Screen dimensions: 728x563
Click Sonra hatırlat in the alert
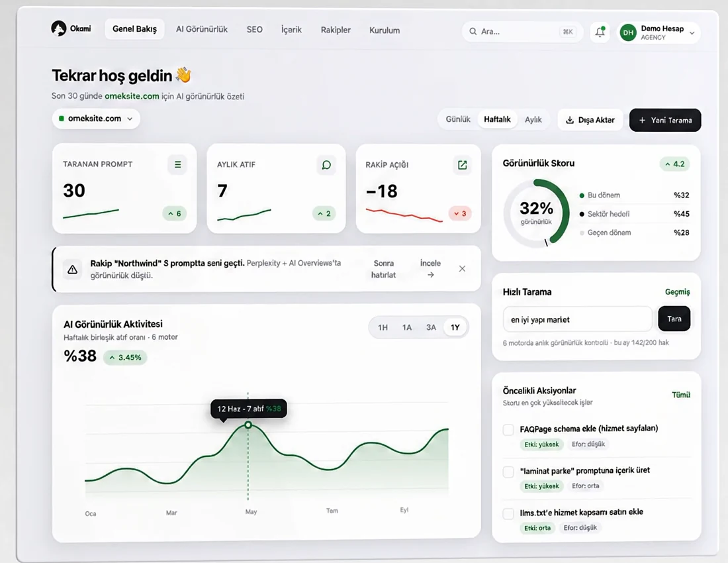[383, 269]
